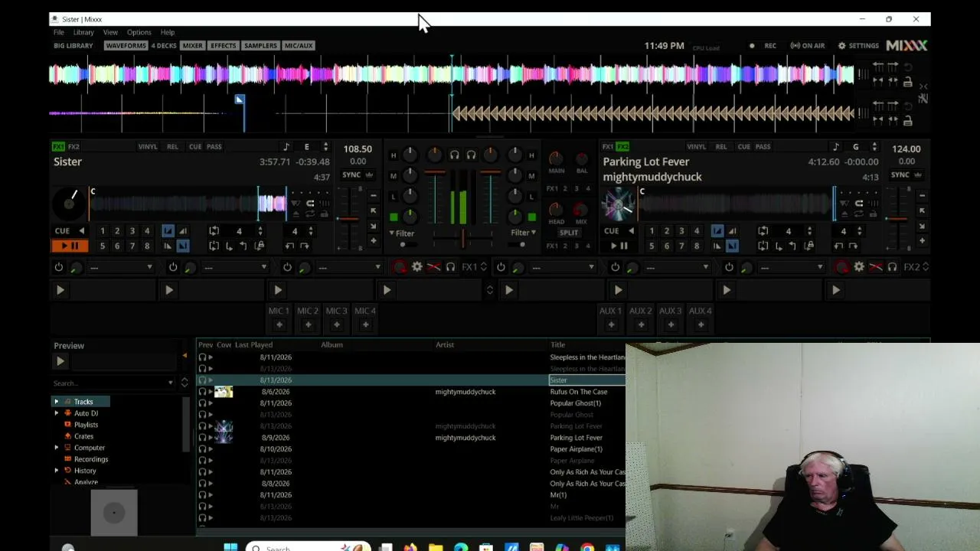
Task: Open the Library menu
Action: click(x=83, y=32)
